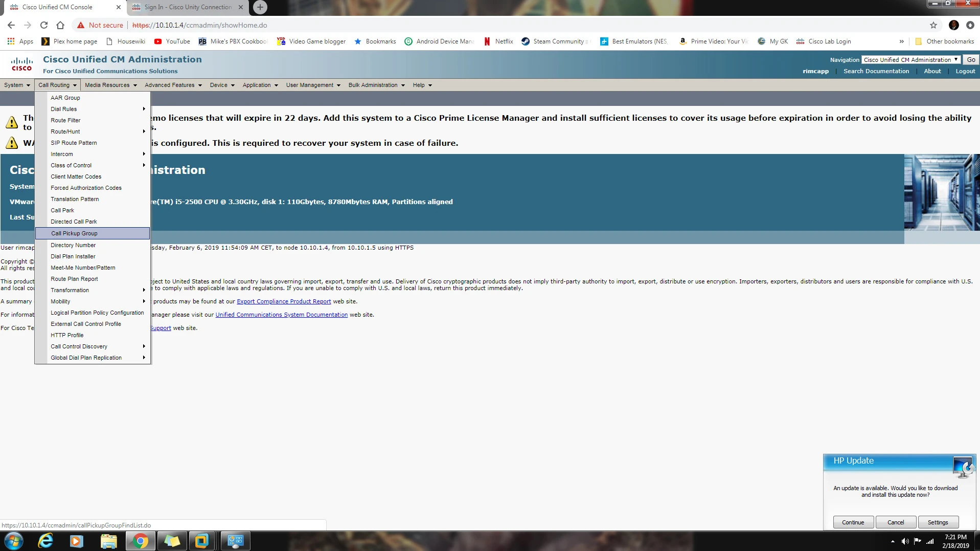Image resolution: width=980 pixels, height=551 pixels.
Task: Open the Media Resources menu
Action: pyautogui.click(x=110, y=85)
